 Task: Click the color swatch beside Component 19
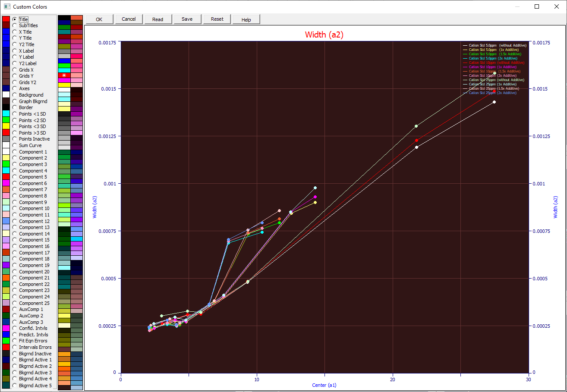coord(6,265)
